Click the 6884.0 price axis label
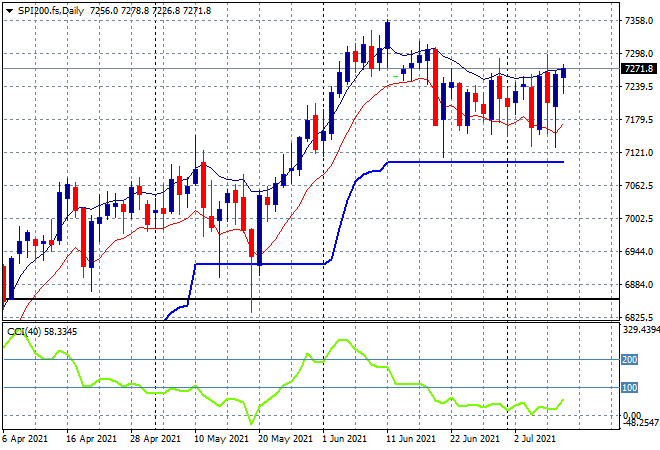The height and width of the screenshot is (450, 660). click(639, 285)
